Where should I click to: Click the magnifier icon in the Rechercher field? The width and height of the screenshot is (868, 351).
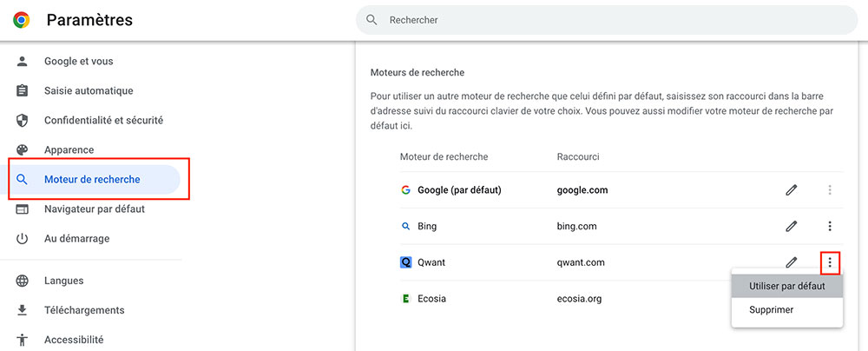[372, 20]
